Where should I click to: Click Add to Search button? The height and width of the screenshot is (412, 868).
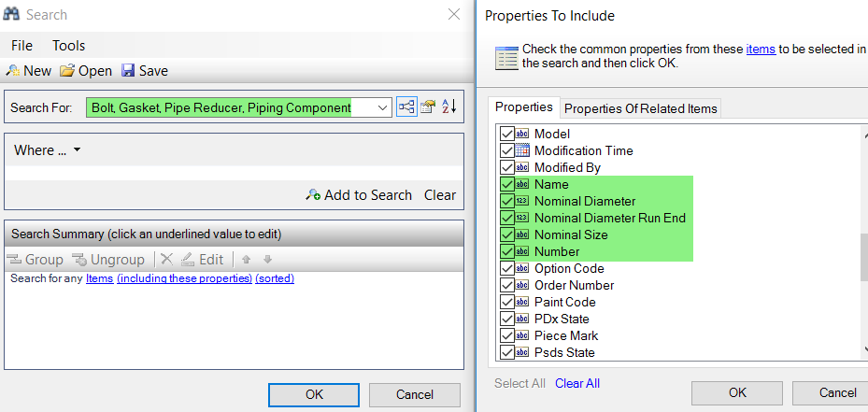click(359, 195)
